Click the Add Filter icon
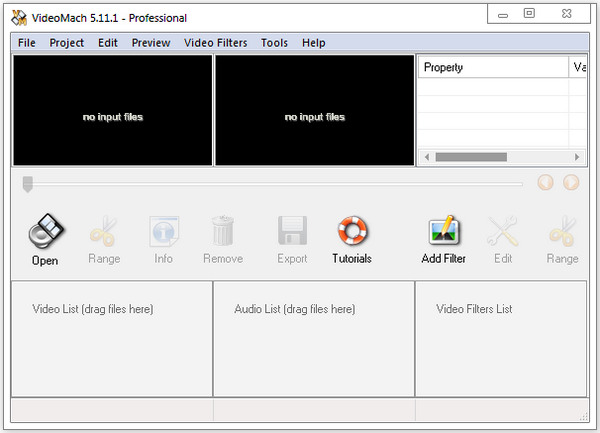 443,233
